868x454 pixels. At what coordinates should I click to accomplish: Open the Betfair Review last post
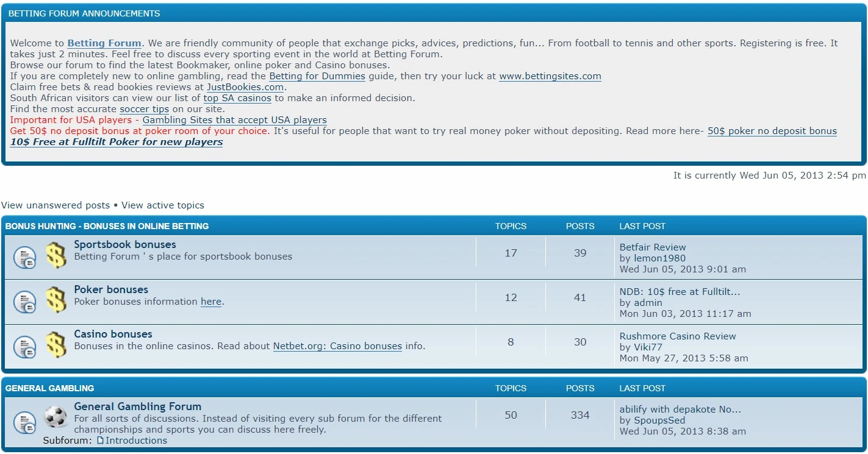pos(653,247)
